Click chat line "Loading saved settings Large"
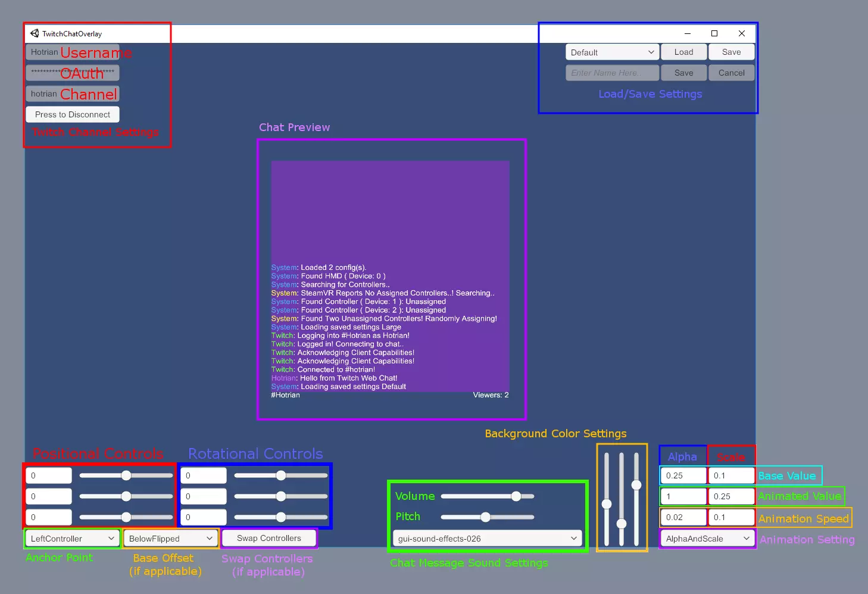This screenshot has height=594, width=868. point(351,327)
